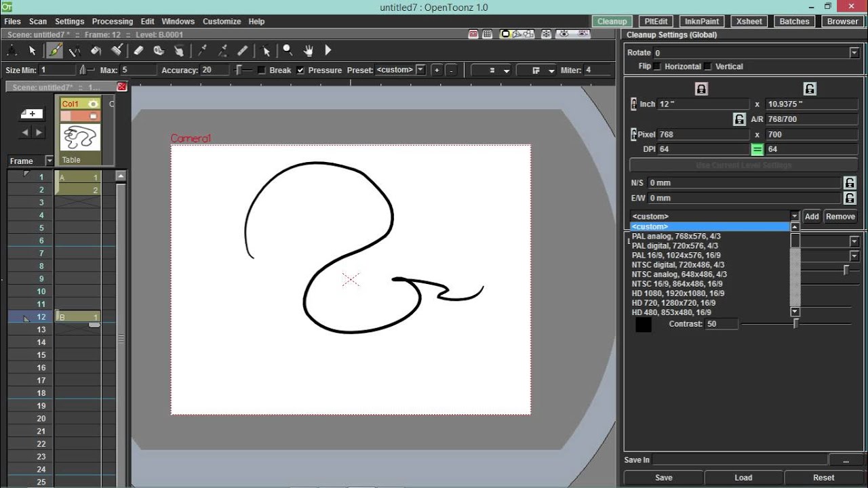Click the black color swatch near Contrast
868x488 pixels.
(x=643, y=325)
